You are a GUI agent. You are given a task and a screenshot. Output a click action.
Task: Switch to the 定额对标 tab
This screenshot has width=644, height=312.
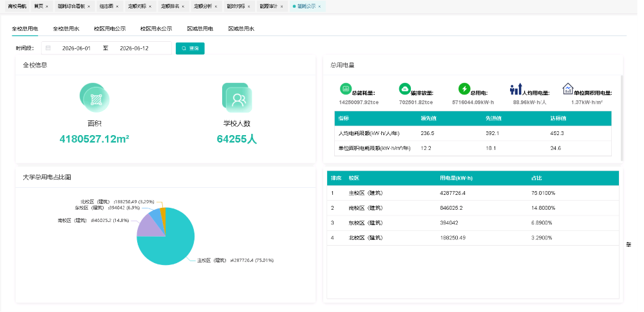click(x=137, y=6)
